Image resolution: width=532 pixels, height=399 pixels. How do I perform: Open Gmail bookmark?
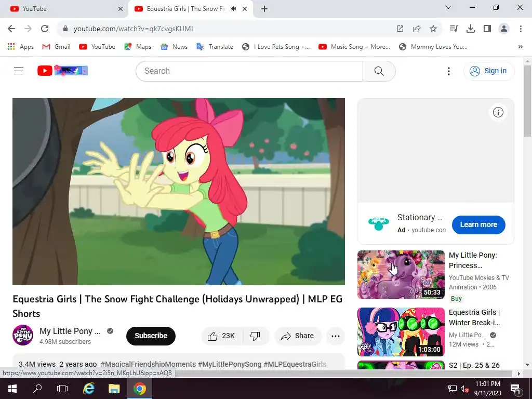[56, 47]
